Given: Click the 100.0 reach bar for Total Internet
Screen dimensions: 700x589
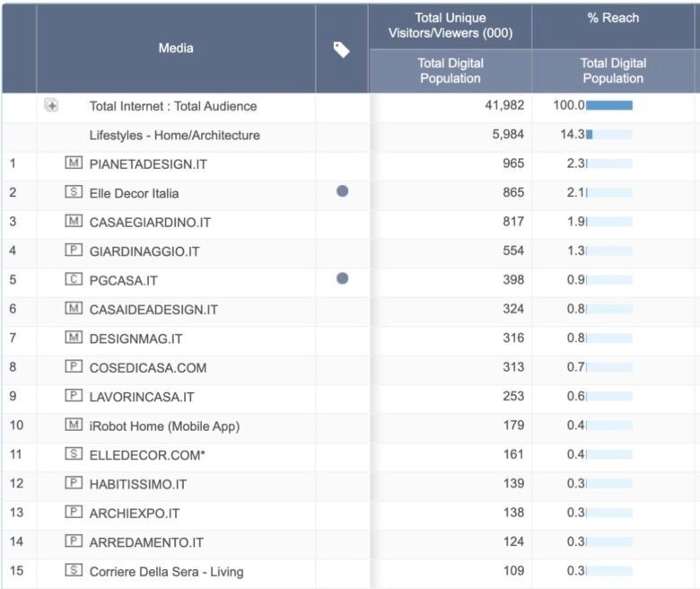Looking at the screenshot, I should coord(609,105).
